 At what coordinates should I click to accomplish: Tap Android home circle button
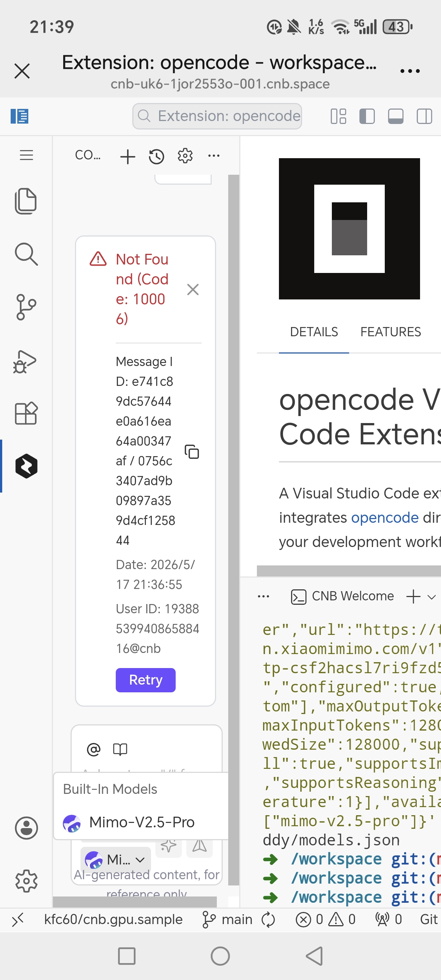point(220,956)
